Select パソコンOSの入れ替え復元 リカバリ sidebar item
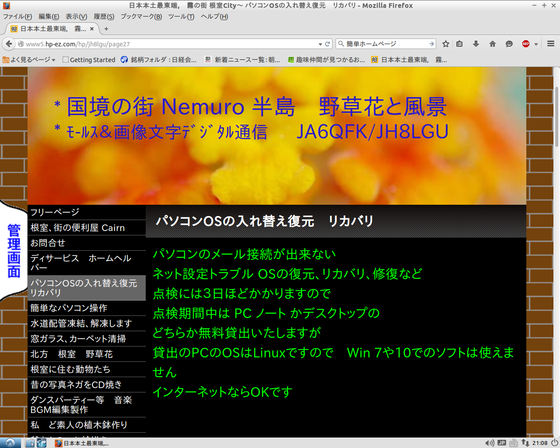This screenshot has height=448, width=560. tap(87, 288)
